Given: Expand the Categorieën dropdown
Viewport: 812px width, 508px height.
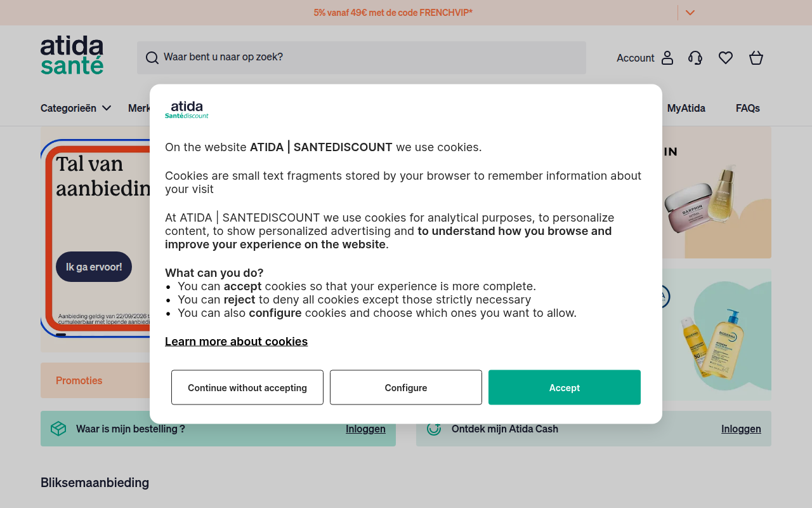Looking at the screenshot, I should [x=76, y=108].
